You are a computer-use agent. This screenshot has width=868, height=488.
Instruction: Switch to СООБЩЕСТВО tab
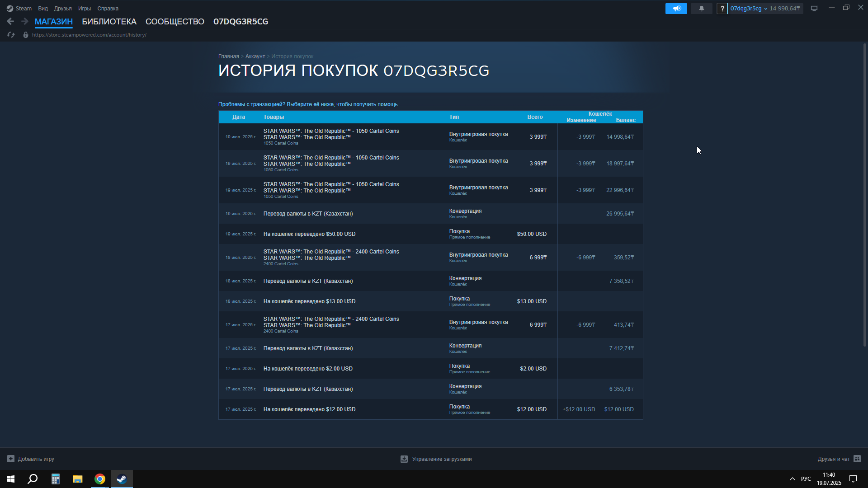tap(175, 22)
